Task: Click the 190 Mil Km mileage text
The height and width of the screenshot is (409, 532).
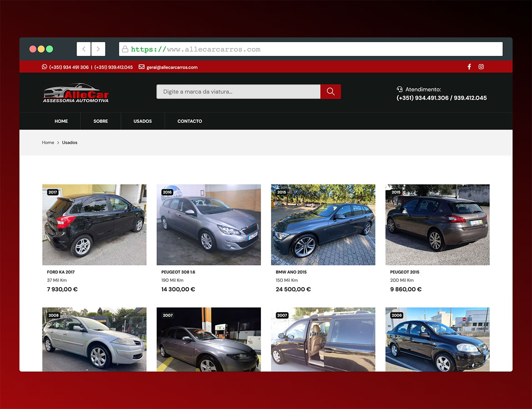Action: pos(172,280)
